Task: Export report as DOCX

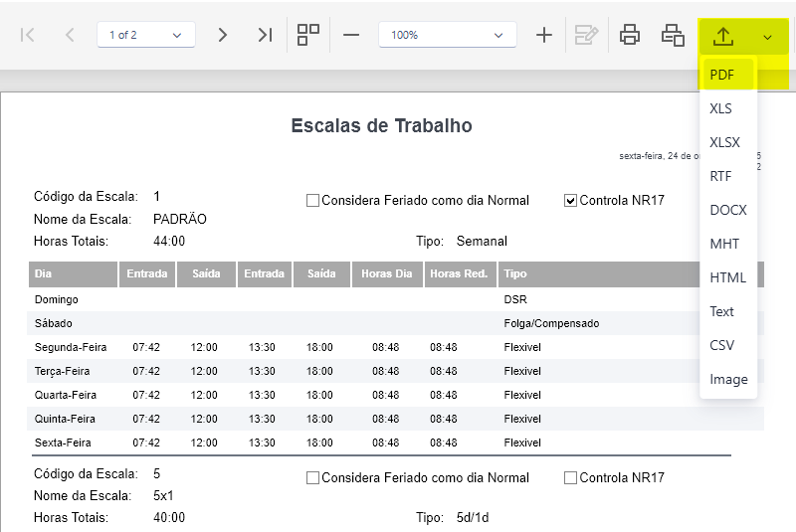Action: (x=728, y=210)
